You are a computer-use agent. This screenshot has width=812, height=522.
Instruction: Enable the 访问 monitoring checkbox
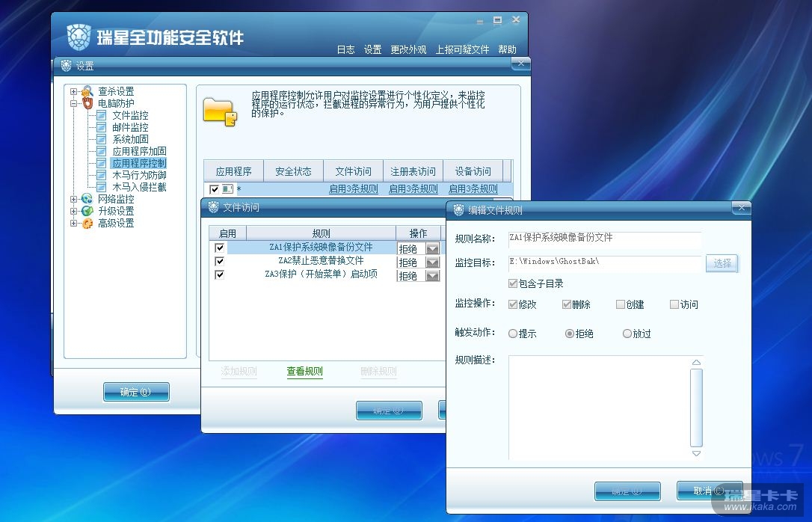pyautogui.click(x=674, y=304)
